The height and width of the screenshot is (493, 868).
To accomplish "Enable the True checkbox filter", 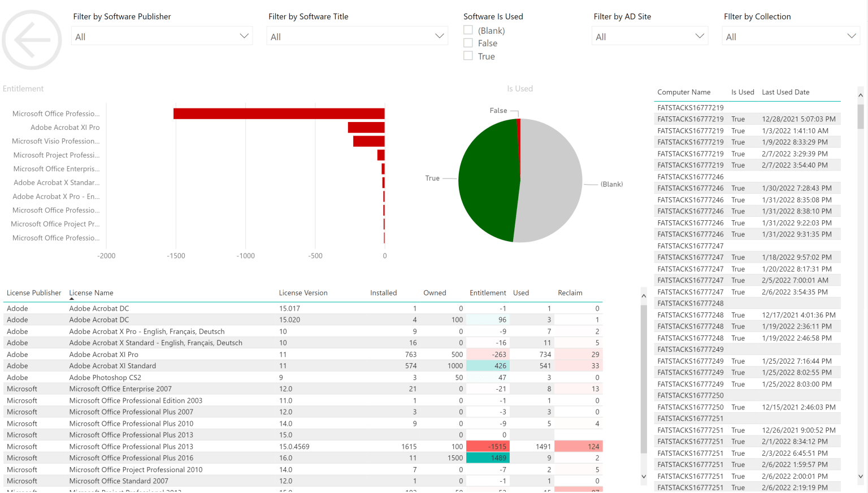I will (468, 56).
